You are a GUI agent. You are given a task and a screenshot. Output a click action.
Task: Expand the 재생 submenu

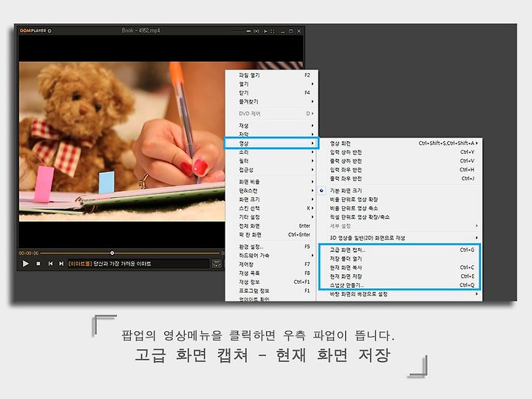tap(271, 126)
